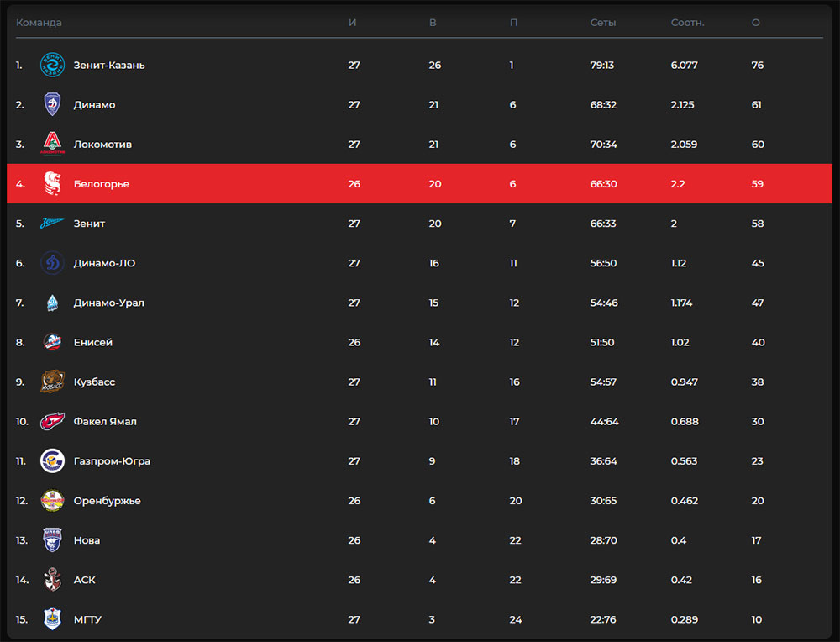Open the Нова team name

point(87,540)
